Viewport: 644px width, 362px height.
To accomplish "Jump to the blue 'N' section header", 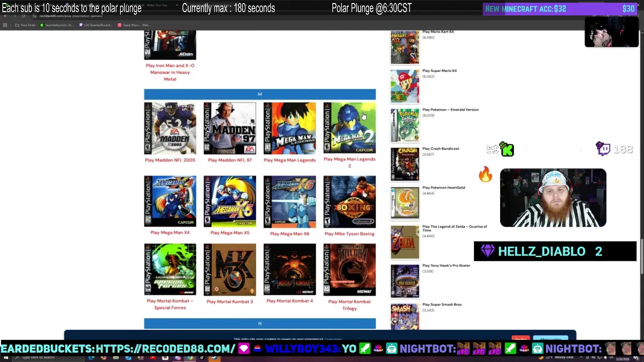I will coord(260,324).
